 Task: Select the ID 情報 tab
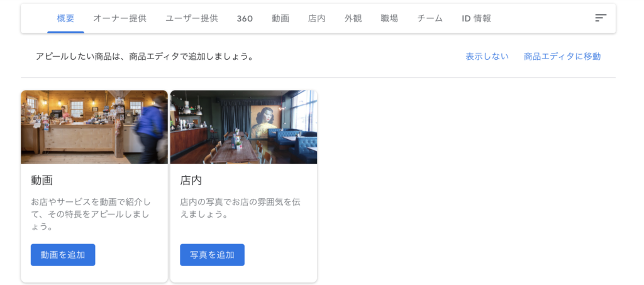point(477,18)
